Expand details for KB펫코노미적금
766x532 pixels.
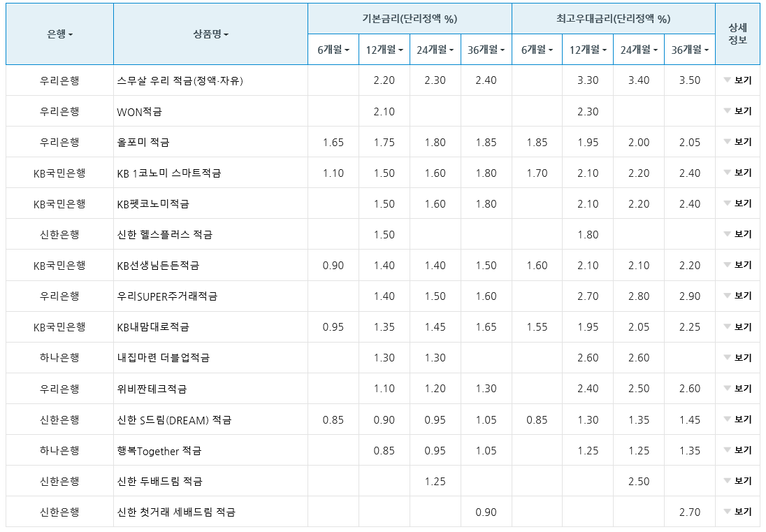(737, 203)
